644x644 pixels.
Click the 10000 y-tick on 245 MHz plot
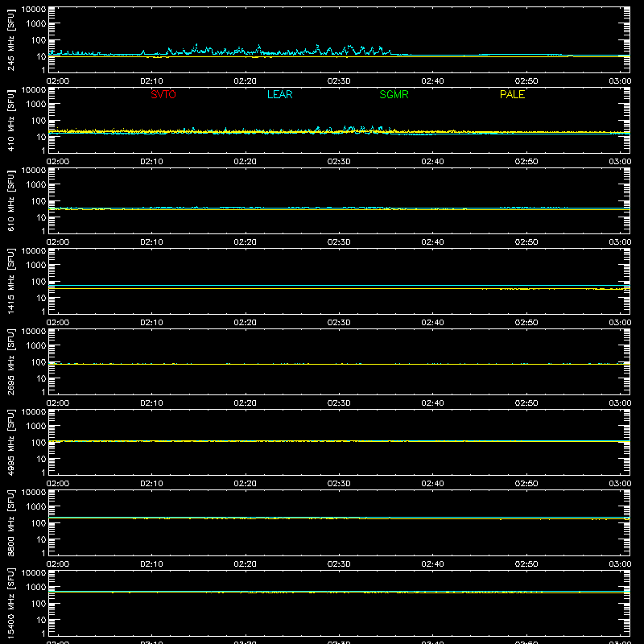(x=34, y=10)
